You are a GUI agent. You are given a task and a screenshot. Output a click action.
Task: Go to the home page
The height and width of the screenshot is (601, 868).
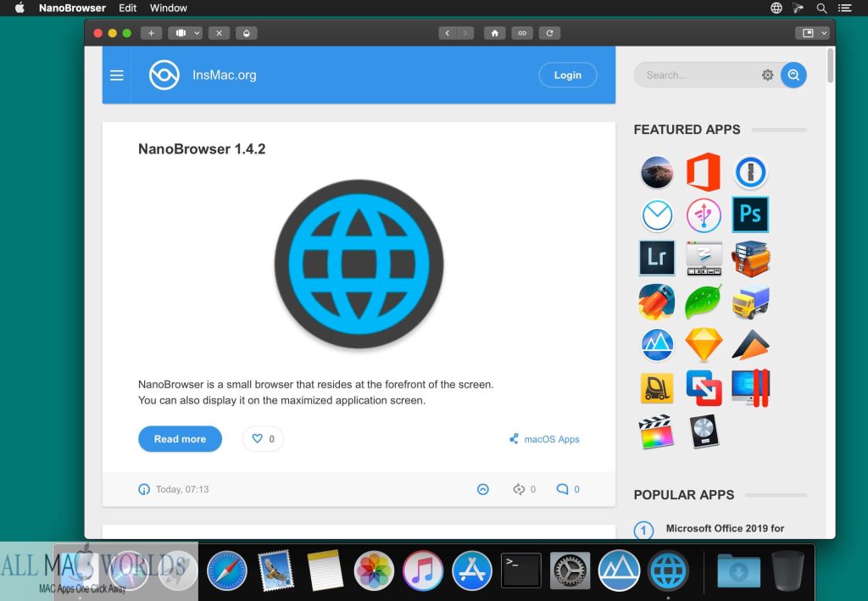(494, 33)
